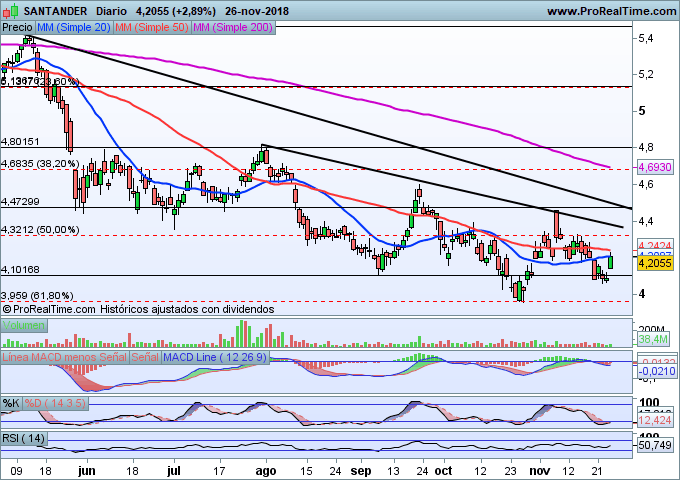Click the 4,6835 (38,20%) Fibonacci label

(x=40, y=163)
